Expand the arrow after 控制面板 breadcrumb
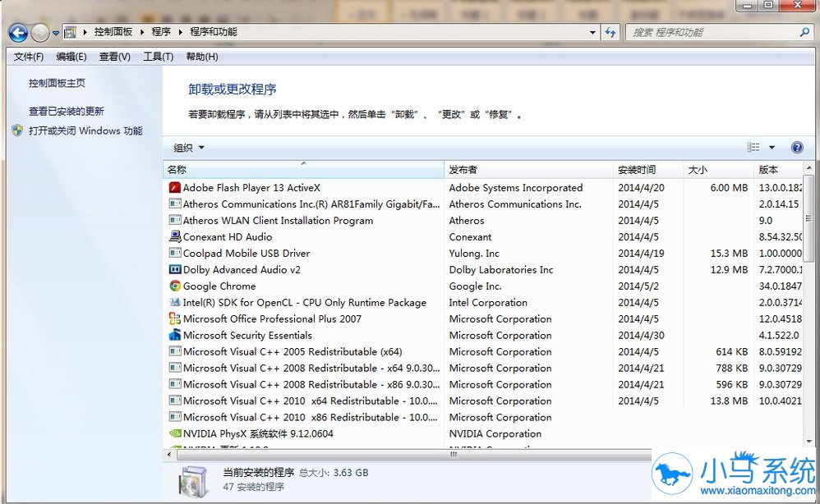The height and width of the screenshot is (504, 820). (141, 32)
